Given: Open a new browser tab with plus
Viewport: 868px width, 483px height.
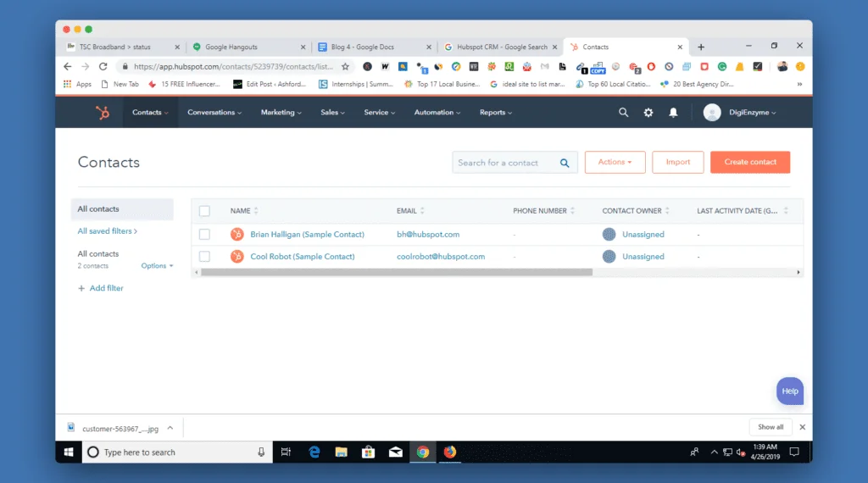Looking at the screenshot, I should [701, 47].
